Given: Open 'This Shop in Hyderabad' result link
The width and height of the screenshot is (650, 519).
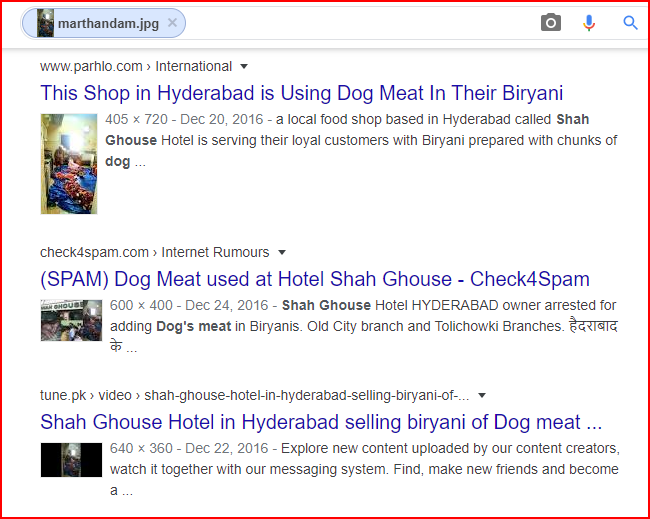Looking at the screenshot, I should point(301,93).
